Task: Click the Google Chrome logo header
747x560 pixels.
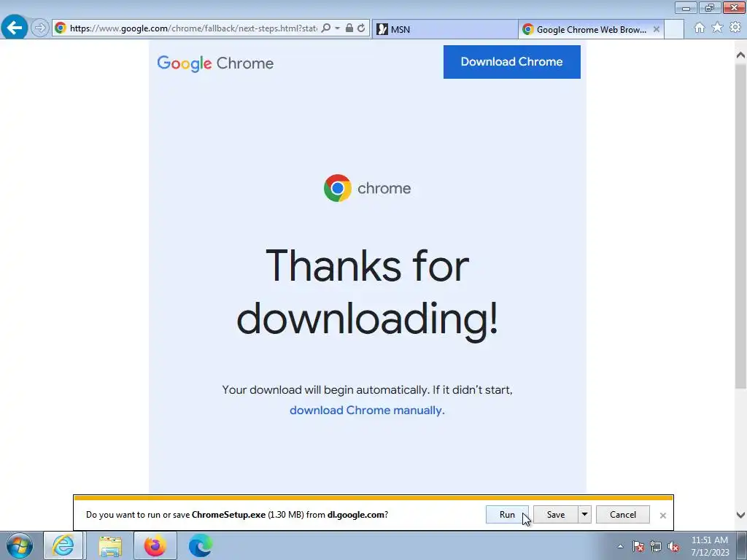Action: (x=215, y=63)
